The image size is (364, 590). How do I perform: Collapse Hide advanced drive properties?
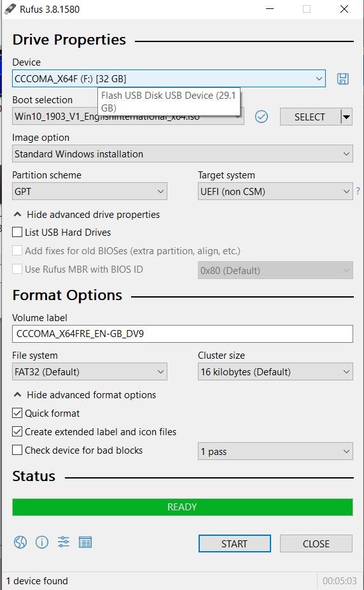(x=87, y=215)
